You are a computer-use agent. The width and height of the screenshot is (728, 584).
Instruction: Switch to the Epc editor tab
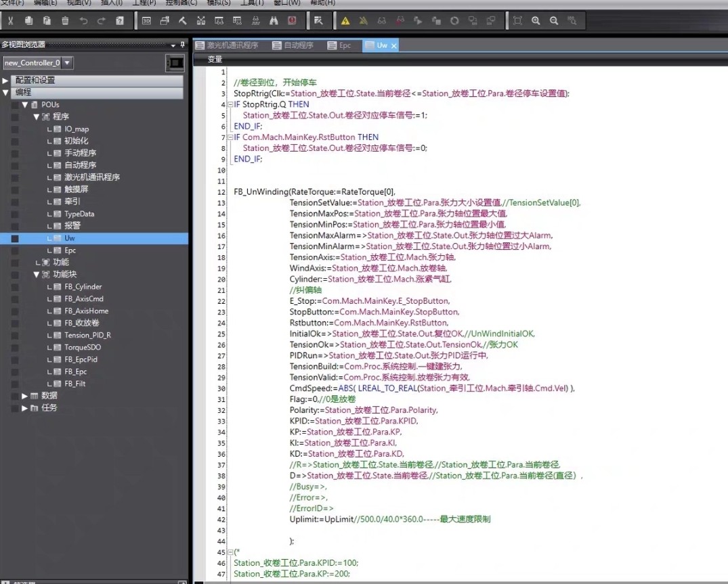click(339, 45)
